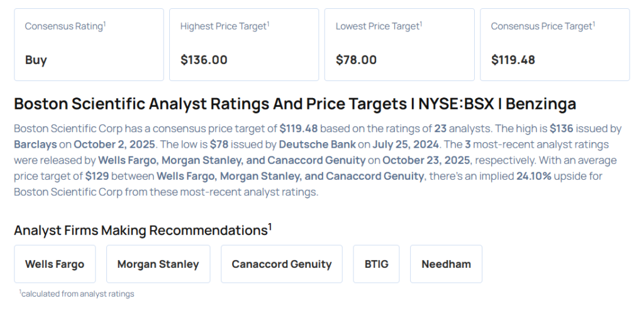Click the 24.10% upside figure
This screenshot has width=644, height=313.
point(534,176)
